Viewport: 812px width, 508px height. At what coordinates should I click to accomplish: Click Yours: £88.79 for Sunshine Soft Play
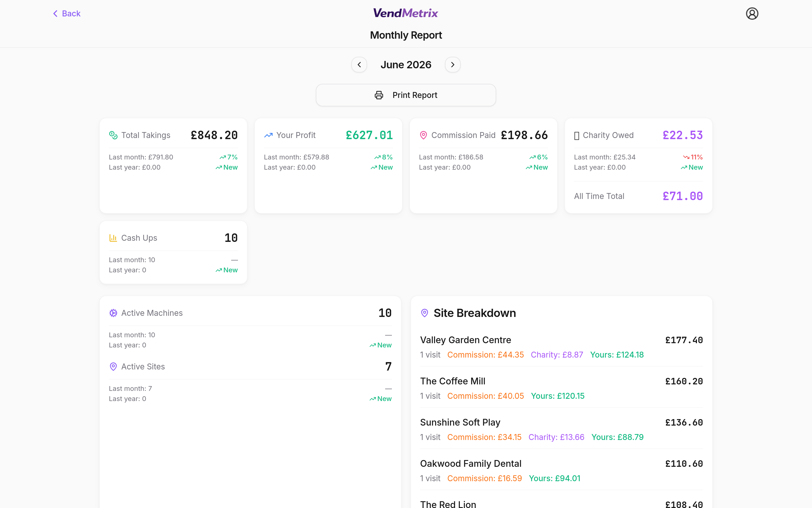[617, 437]
